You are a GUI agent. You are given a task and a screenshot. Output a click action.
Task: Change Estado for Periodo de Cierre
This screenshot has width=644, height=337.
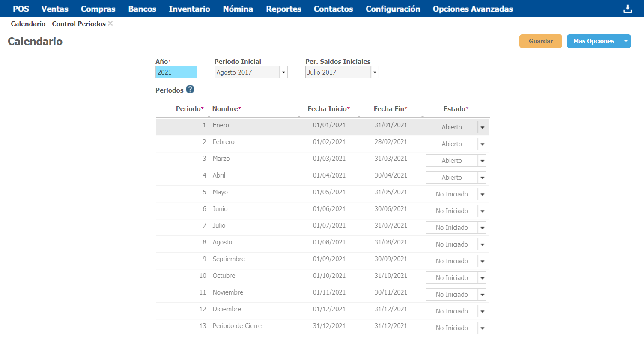[x=482, y=328]
